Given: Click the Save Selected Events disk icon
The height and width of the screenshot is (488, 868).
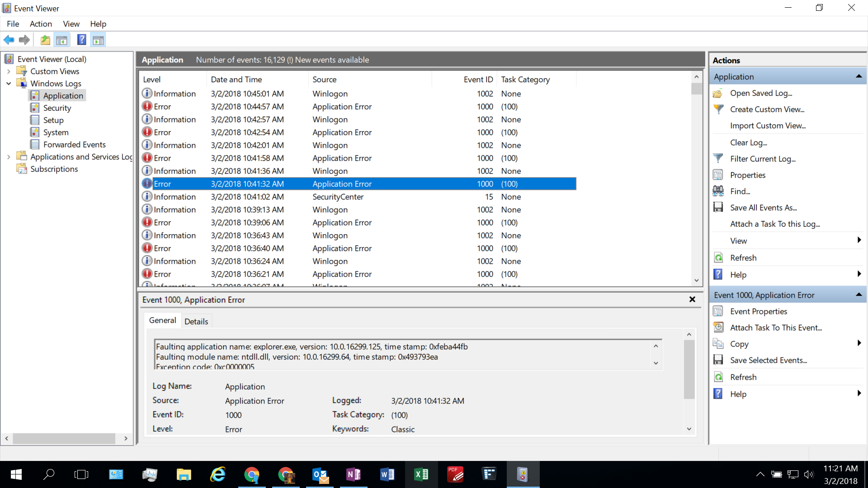Looking at the screenshot, I should tap(718, 360).
